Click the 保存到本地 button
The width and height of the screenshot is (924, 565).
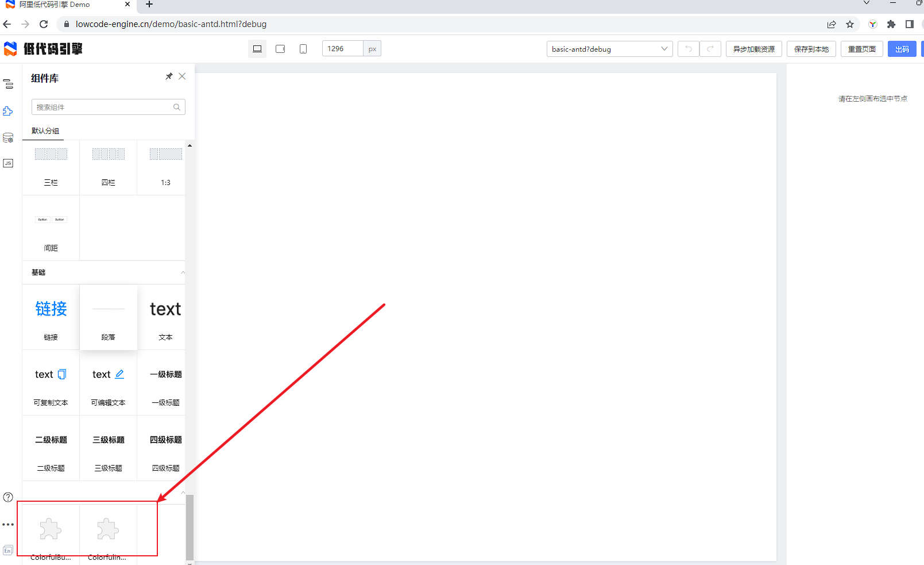click(811, 49)
